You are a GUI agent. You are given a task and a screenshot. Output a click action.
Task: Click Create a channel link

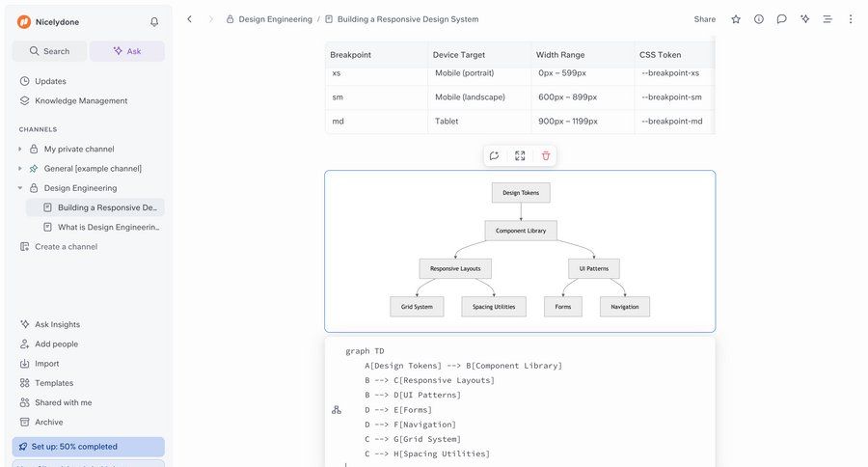[66, 247]
